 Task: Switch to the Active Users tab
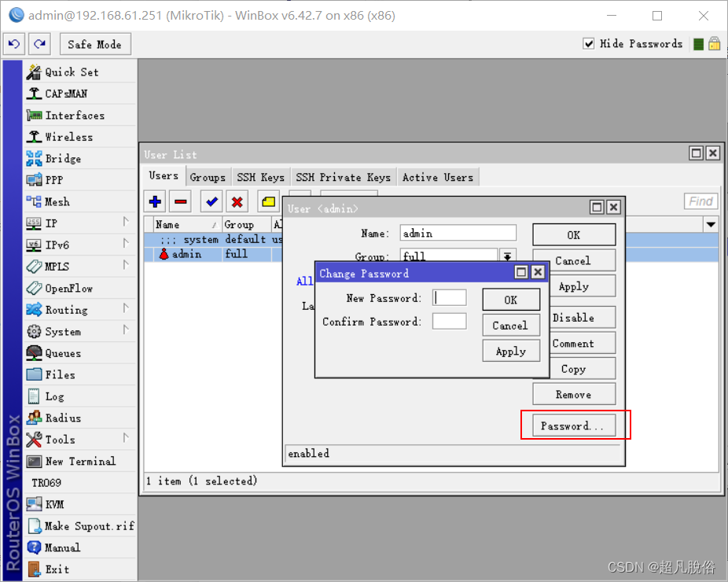[x=438, y=177]
